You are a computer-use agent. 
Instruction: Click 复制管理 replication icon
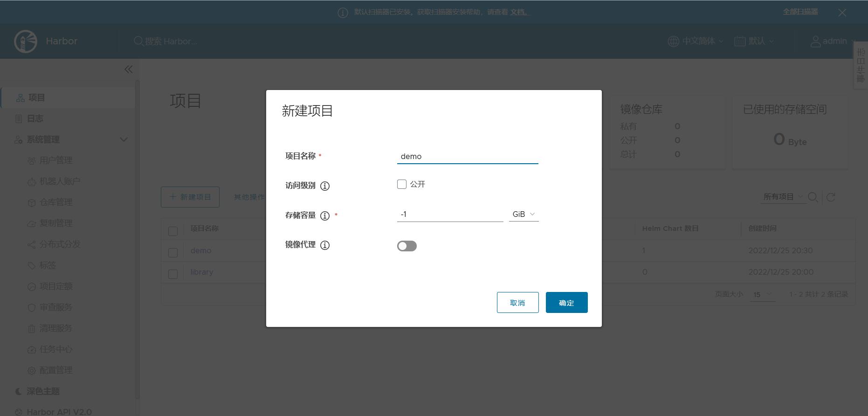(31, 224)
